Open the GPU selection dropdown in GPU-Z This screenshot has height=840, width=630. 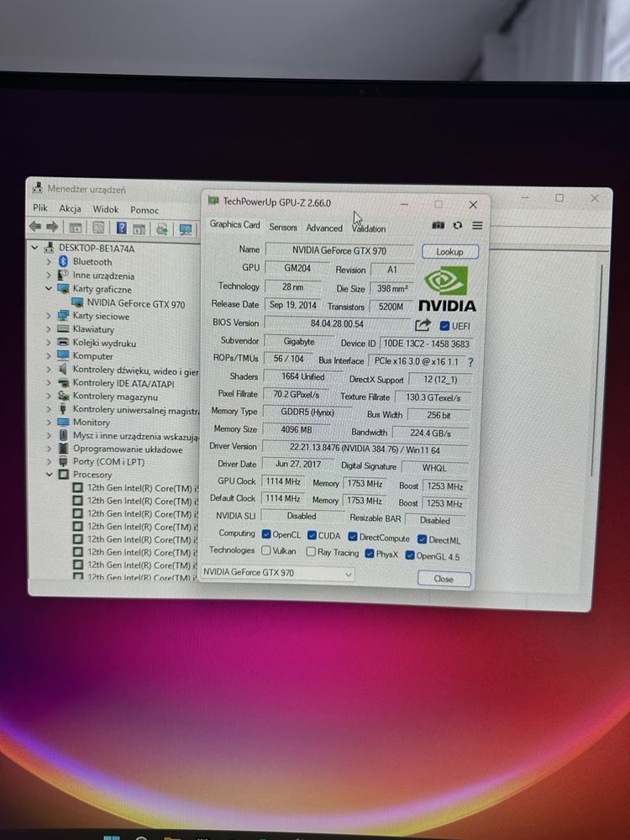[277, 573]
